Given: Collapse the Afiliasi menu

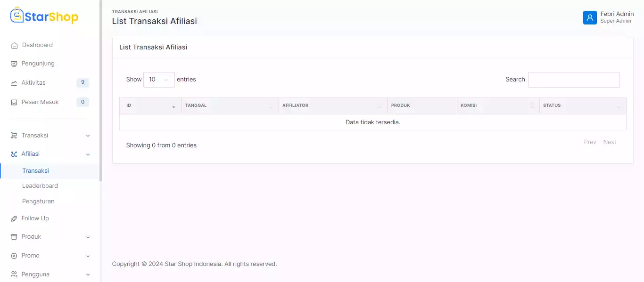Looking at the screenshot, I should pos(50,154).
